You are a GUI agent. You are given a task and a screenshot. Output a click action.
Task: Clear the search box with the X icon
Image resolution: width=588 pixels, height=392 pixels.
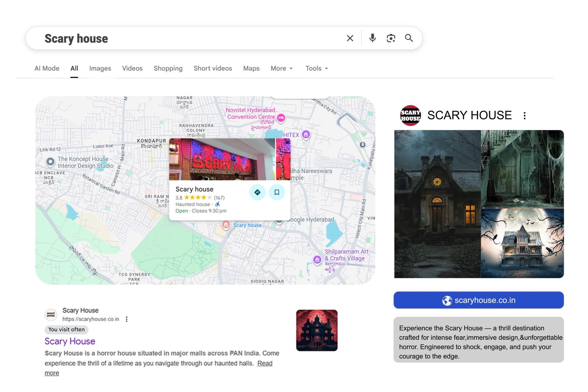(x=350, y=38)
